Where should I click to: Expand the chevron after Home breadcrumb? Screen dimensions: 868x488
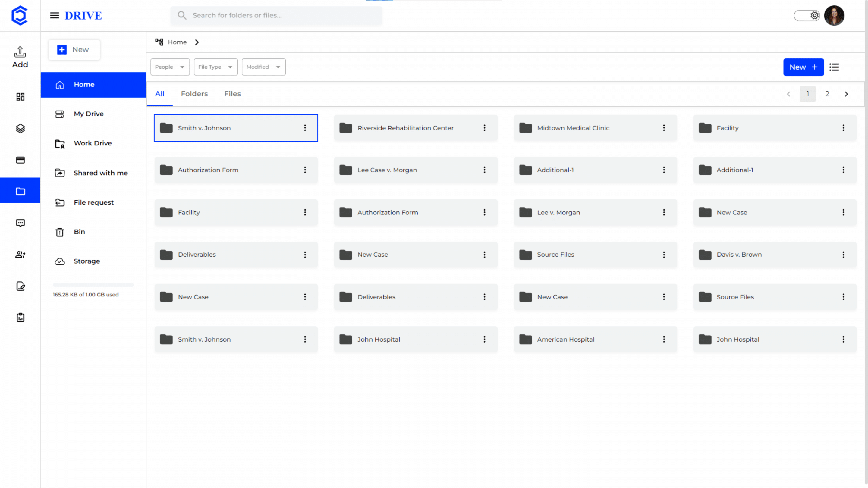click(197, 42)
